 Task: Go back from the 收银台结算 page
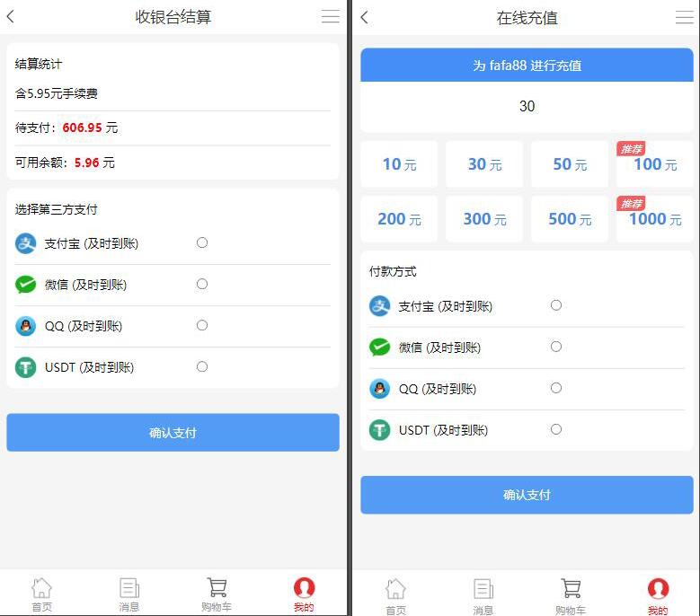pyautogui.click(x=11, y=17)
